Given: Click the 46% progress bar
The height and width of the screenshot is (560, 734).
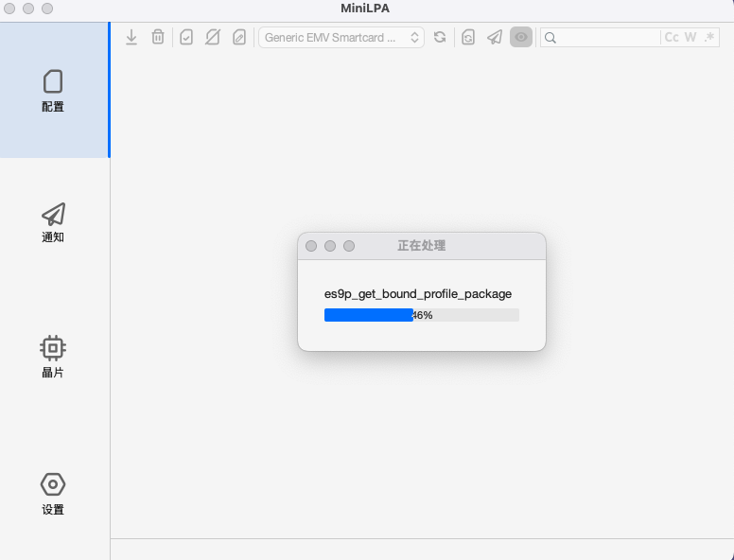Looking at the screenshot, I should tap(421, 315).
